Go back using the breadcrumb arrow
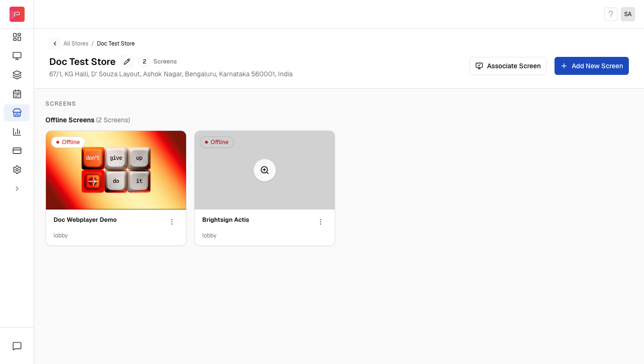The image size is (644, 364). coord(55,44)
